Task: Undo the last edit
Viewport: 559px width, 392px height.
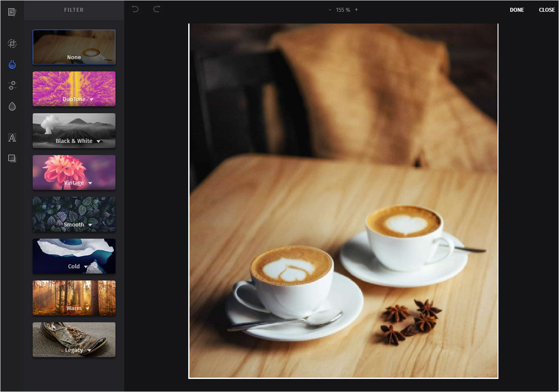Action: (x=135, y=9)
